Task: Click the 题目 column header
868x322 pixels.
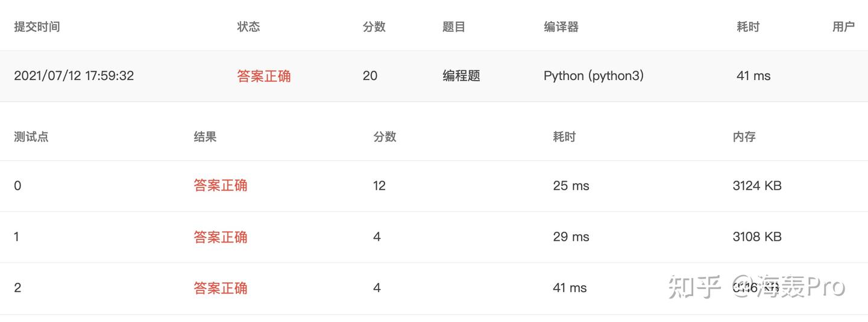Action: pos(453,27)
